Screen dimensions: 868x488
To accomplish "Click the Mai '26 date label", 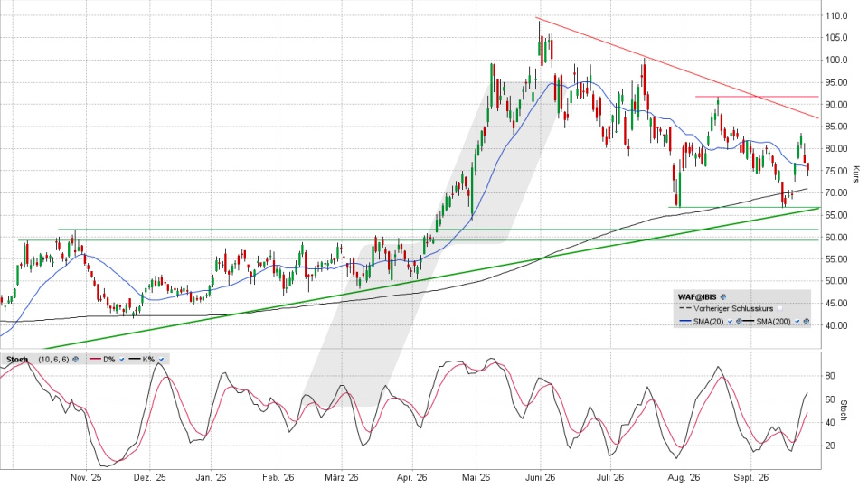I will click(x=476, y=477).
